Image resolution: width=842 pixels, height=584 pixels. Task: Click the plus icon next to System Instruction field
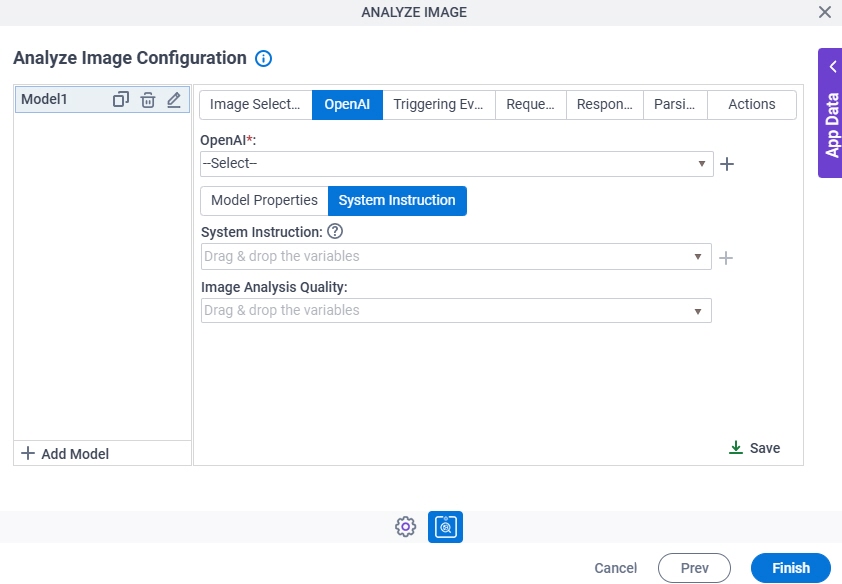pyautogui.click(x=726, y=258)
